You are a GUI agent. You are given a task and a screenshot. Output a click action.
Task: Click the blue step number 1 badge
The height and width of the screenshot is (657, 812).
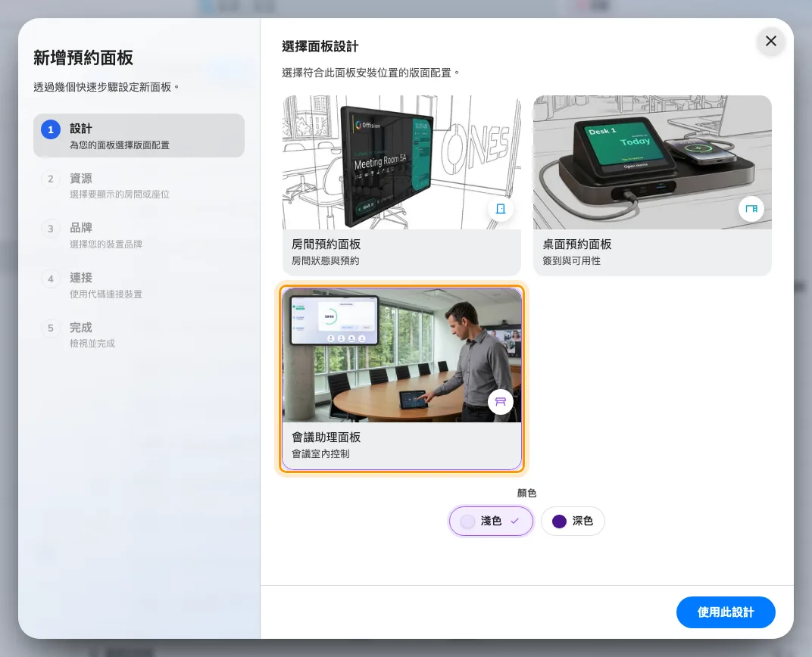tap(51, 129)
